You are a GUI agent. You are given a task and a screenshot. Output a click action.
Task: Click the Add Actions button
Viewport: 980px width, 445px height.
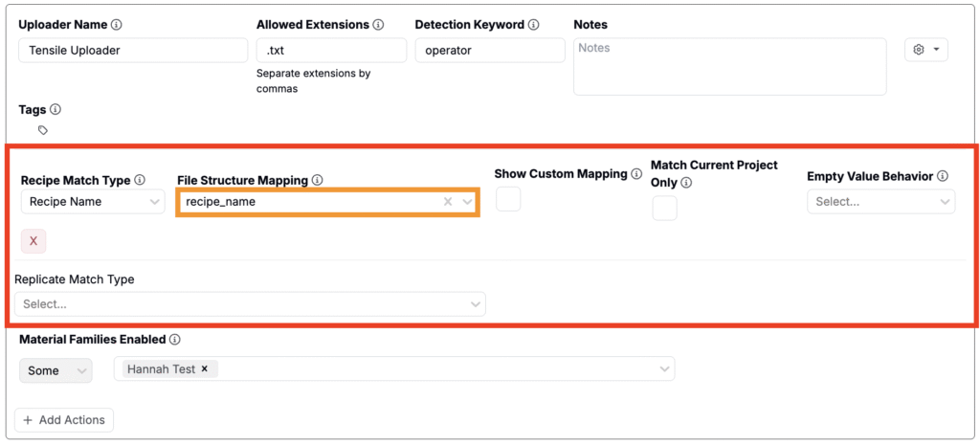pos(64,420)
